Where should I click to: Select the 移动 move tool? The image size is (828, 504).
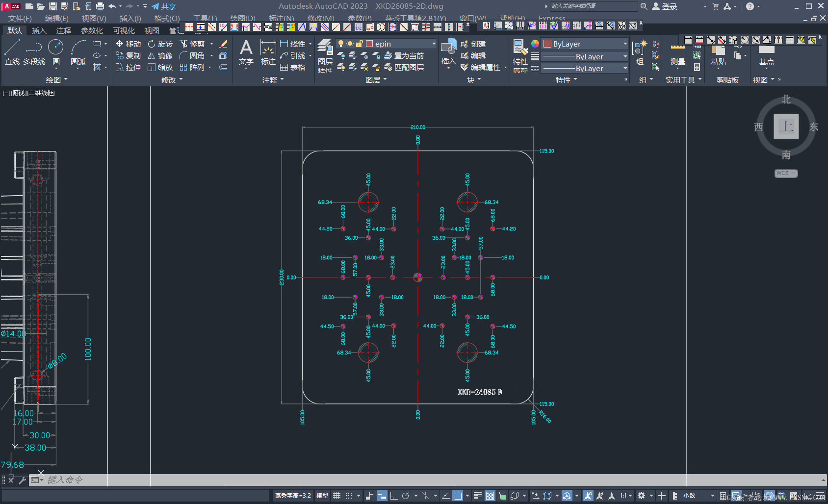[x=129, y=44]
